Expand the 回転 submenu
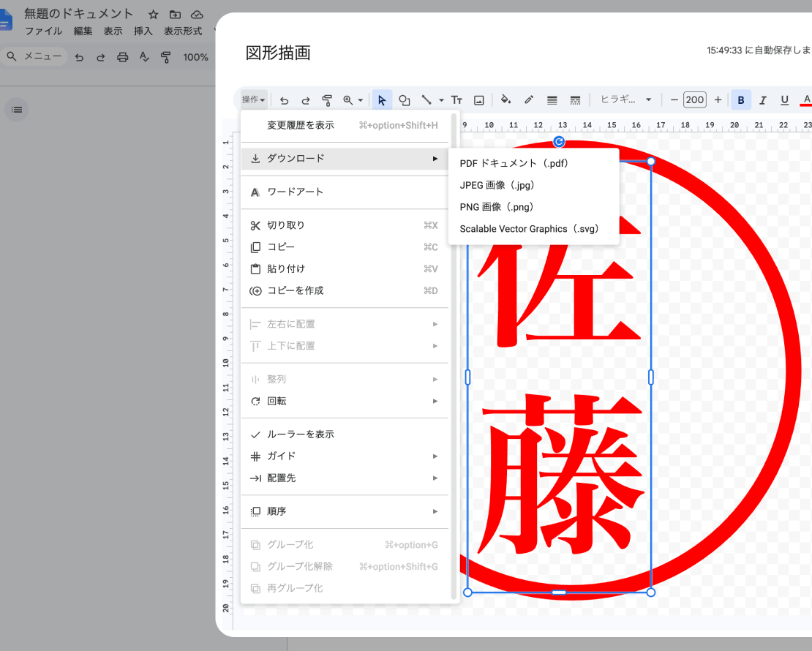This screenshot has width=812, height=651. tap(345, 401)
